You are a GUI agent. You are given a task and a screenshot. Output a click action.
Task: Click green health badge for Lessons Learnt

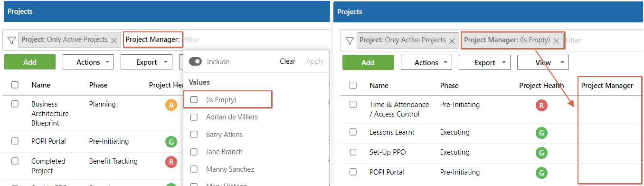tap(541, 133)
